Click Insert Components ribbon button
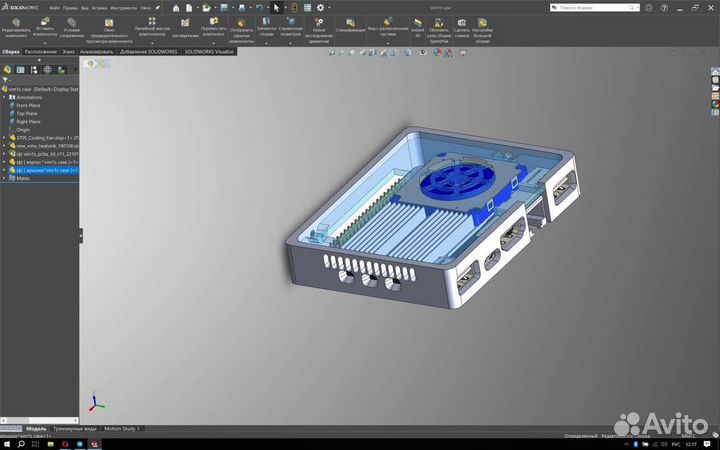Image resolution: width=720 pixels, height=450 pixels. 45,28
